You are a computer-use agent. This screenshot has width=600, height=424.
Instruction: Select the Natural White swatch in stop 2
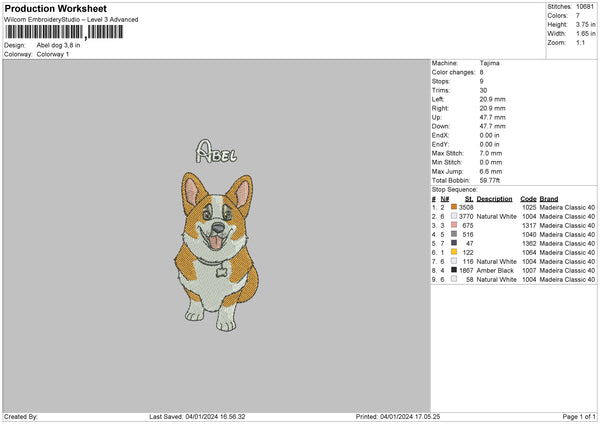pos(455,215)
